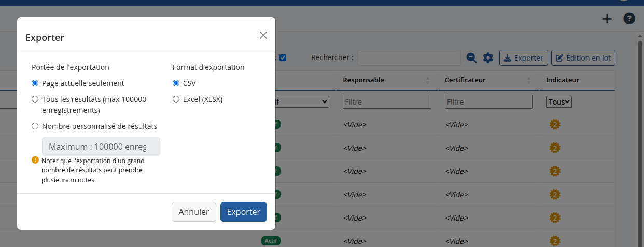
Task: Open the status filter dropdown left of the Responsable filter
Action: tap(302, 102)
